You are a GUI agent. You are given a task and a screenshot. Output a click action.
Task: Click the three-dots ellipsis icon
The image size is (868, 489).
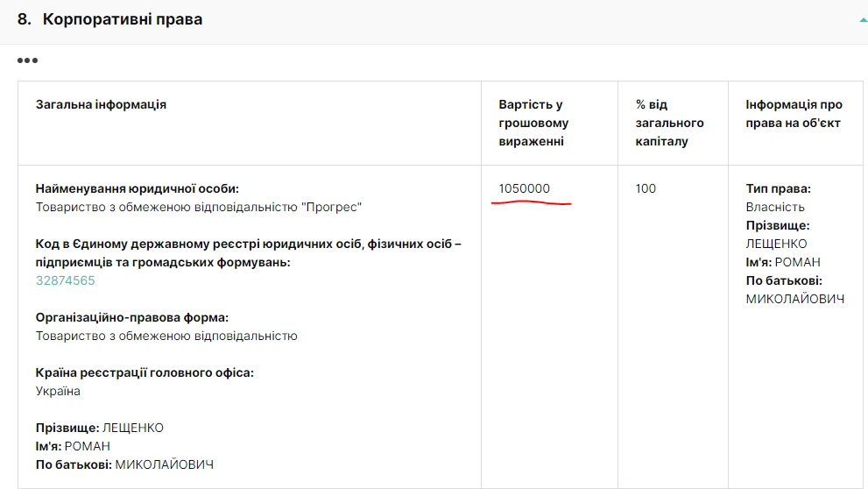tap(27, 60)
